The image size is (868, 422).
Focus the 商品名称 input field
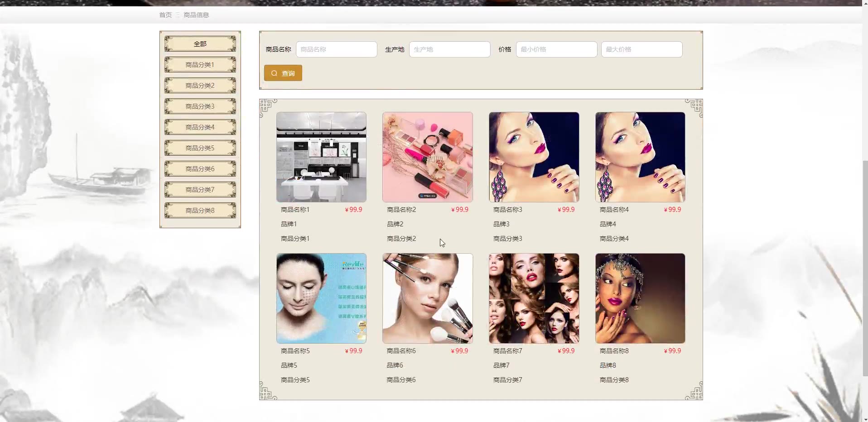tap(337, 49)
